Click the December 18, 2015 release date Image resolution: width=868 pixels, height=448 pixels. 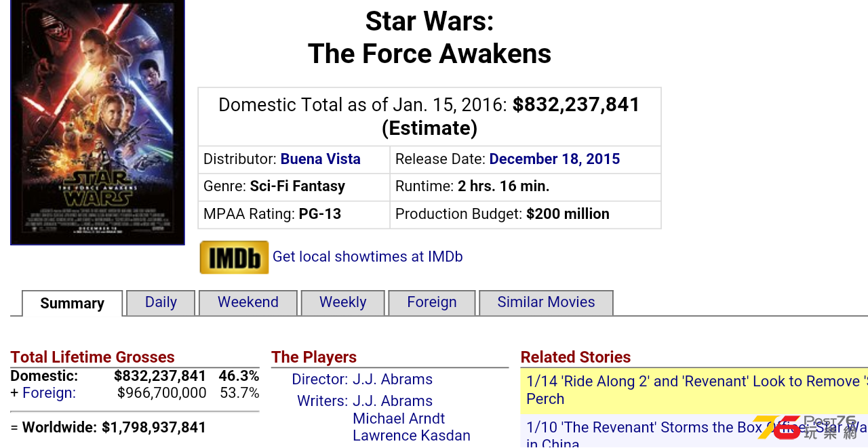click(555, 159)
